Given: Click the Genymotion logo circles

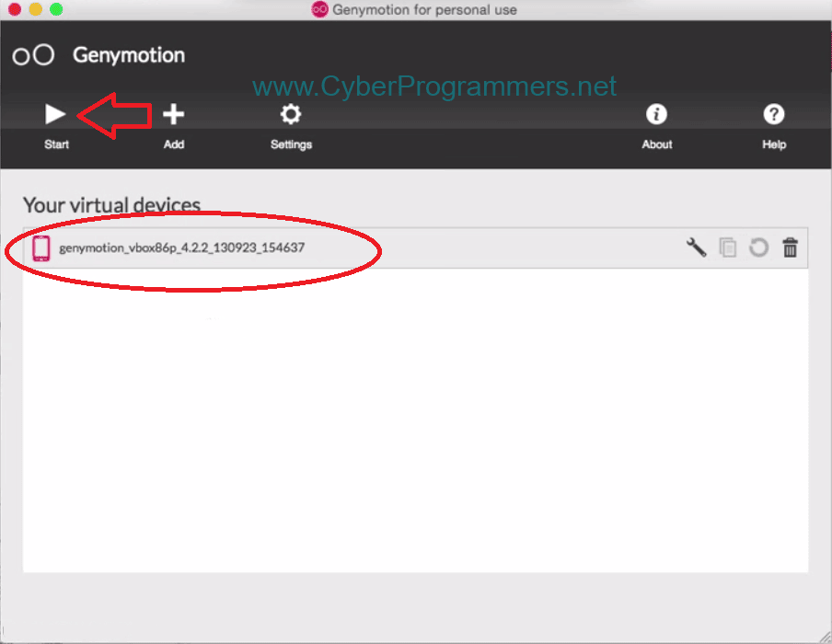Looking at the screenshot, I should tap(33, 54).
